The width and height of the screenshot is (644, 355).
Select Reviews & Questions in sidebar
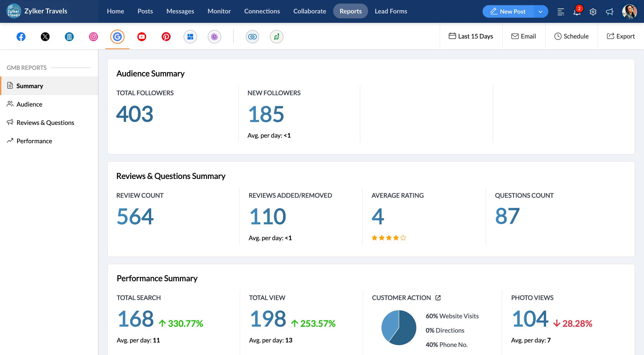point(45,123)
